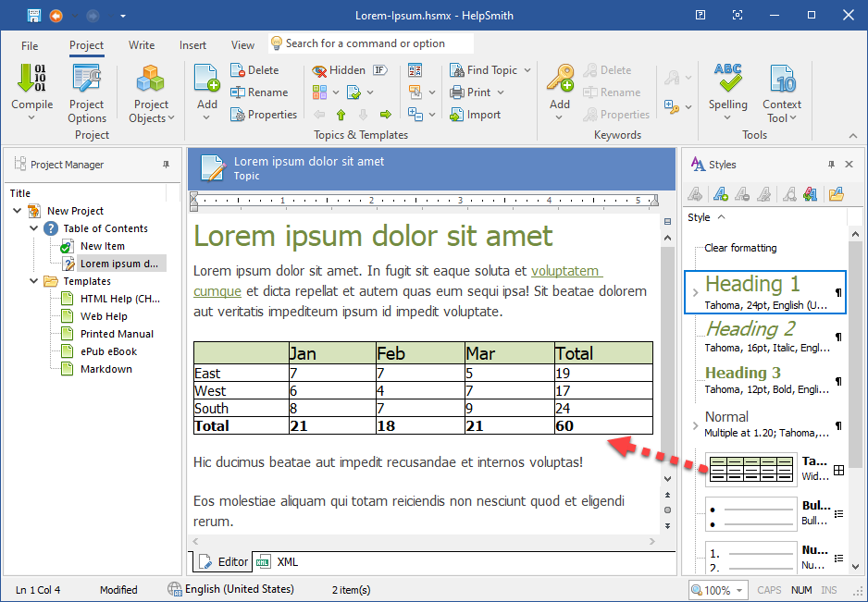Pin the Styles panel
This screenshot has width=868, height=602.
tap(831, 165)
